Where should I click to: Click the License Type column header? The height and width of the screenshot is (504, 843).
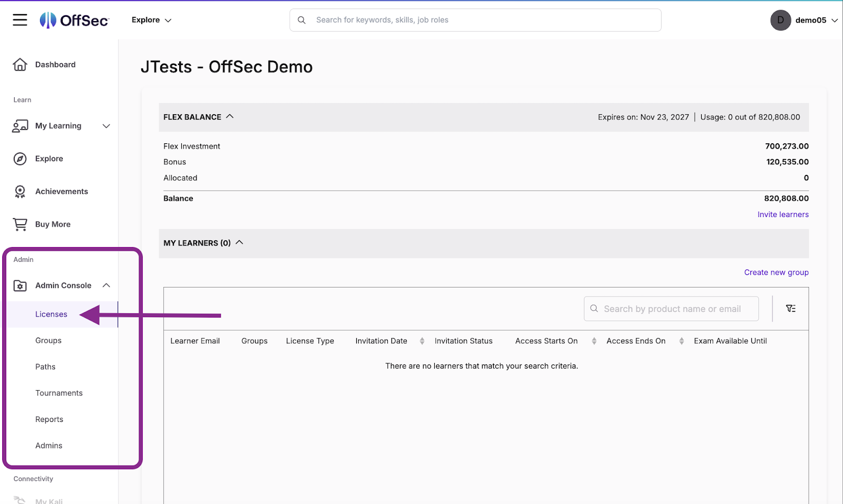click(x=310, y=341)
